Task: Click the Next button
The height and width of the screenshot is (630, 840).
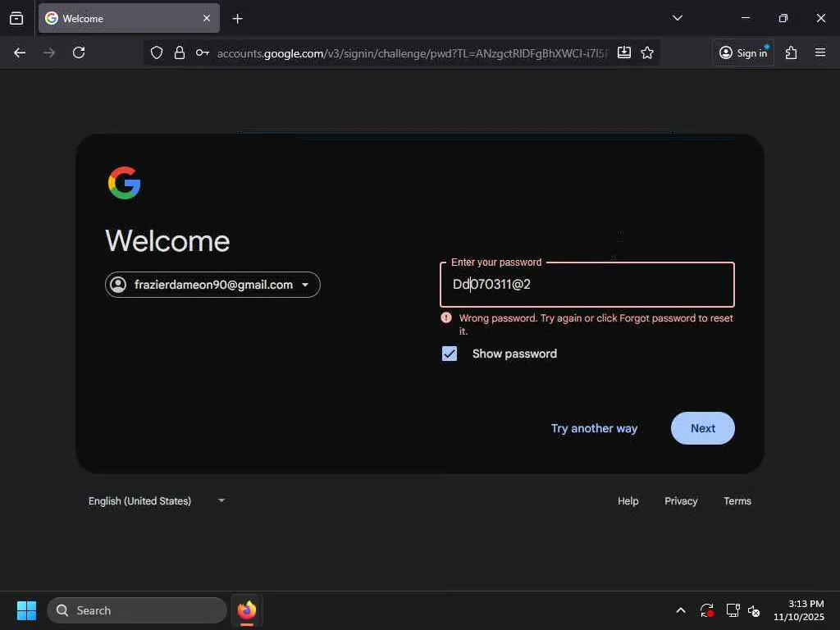Action: [x=702, y=428]
